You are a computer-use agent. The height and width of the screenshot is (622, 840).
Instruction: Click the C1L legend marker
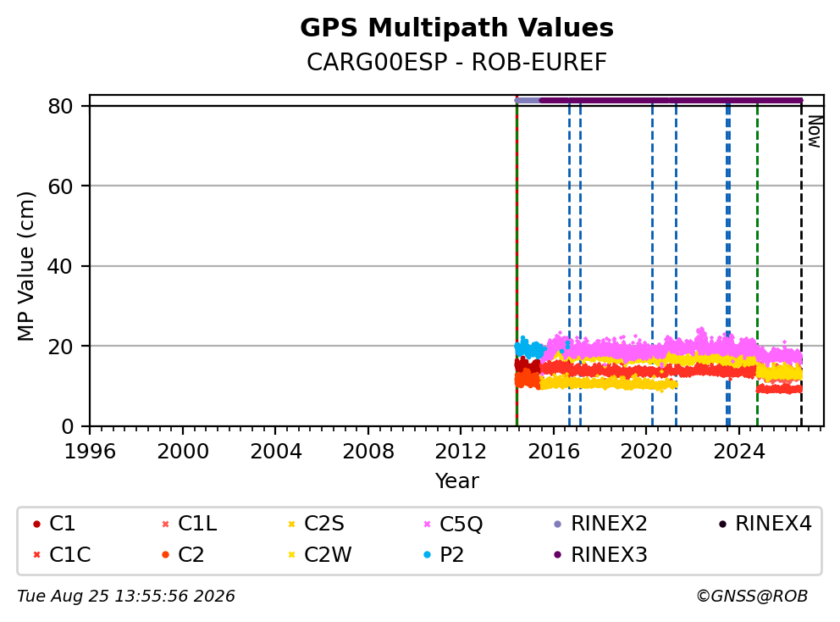[165, 524]
